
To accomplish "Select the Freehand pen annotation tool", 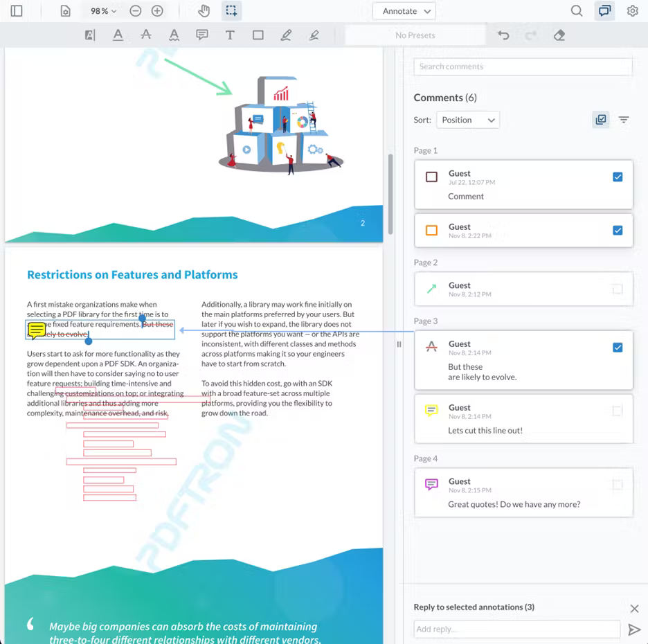I will click(x=286, y=35).
